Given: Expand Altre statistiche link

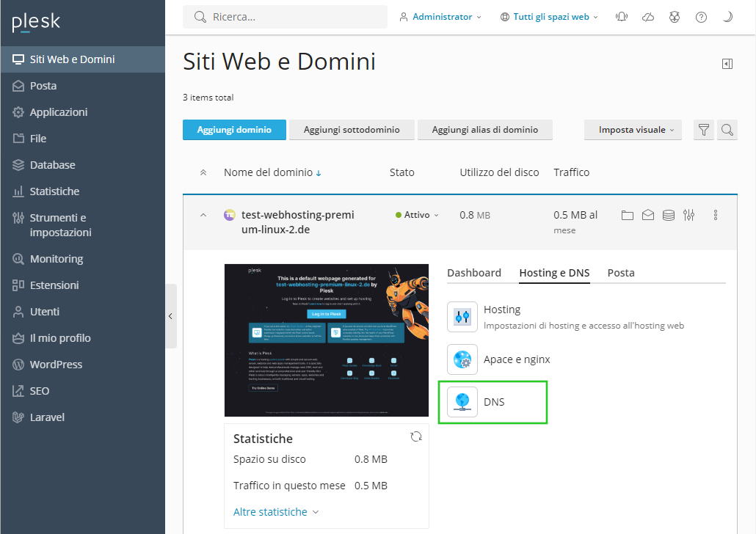Looking at the screenshot, I should coord(276,512).
